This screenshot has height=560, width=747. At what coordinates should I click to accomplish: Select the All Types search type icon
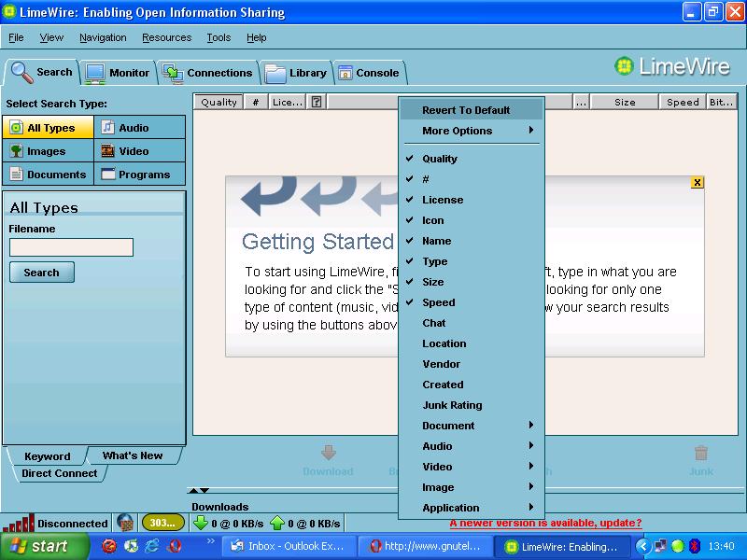point(16,128)
